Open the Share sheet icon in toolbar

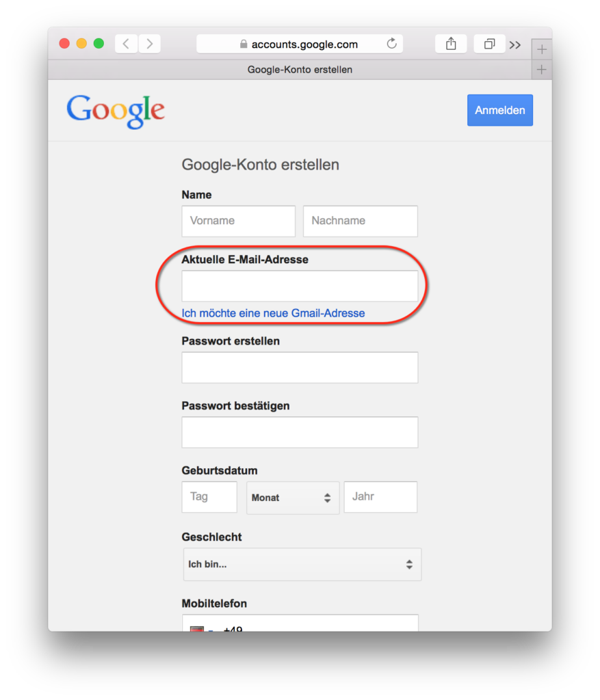coord(451,44)
